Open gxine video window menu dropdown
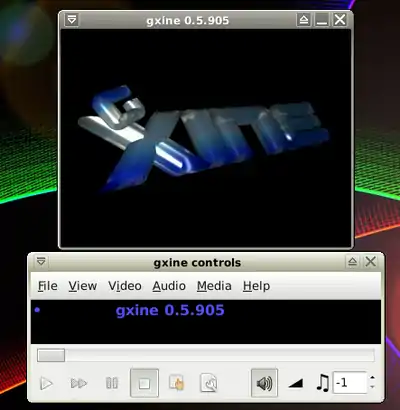This screenshot has height=410, width=400. pyautogui.click(x=72, y=20)
